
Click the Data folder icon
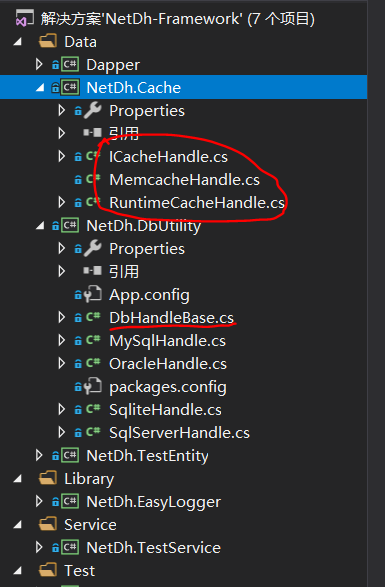[x=48, y=42]
